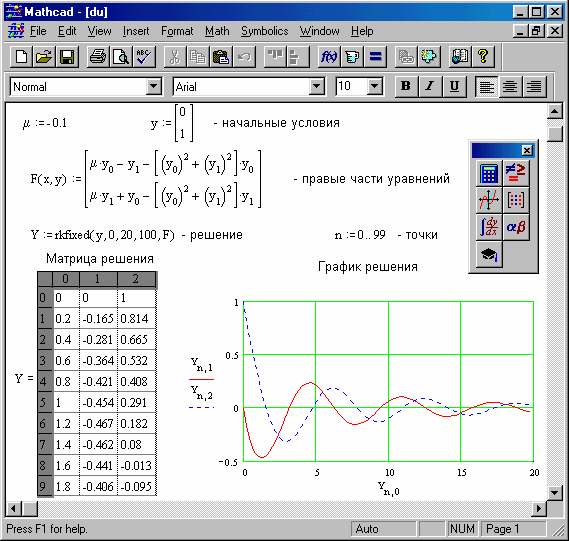Image resolution: width=569 pixels, height=541 pixels.
Task: Select align right paragraph button
Action: point(534,86)
